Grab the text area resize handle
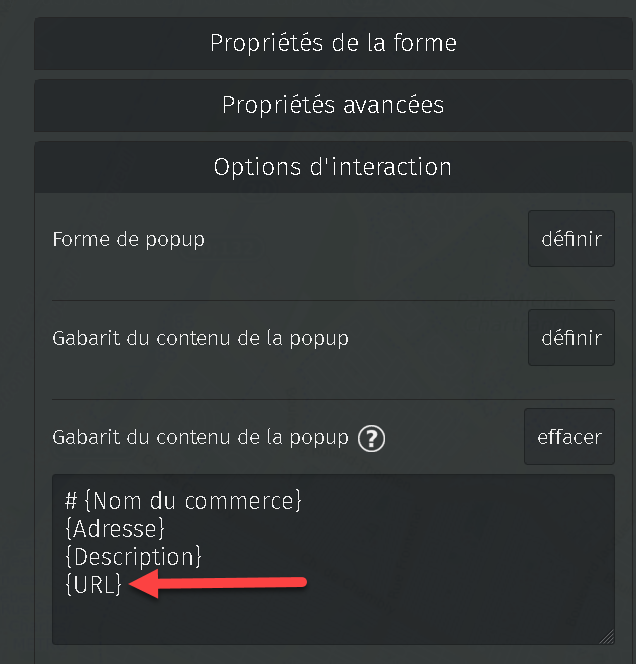636x664 pixels. (607, 637)
